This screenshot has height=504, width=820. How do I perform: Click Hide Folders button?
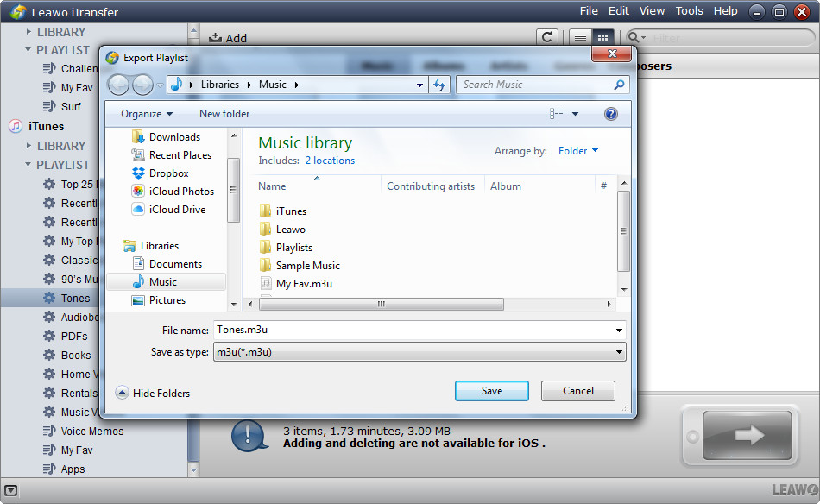[153, 394]
